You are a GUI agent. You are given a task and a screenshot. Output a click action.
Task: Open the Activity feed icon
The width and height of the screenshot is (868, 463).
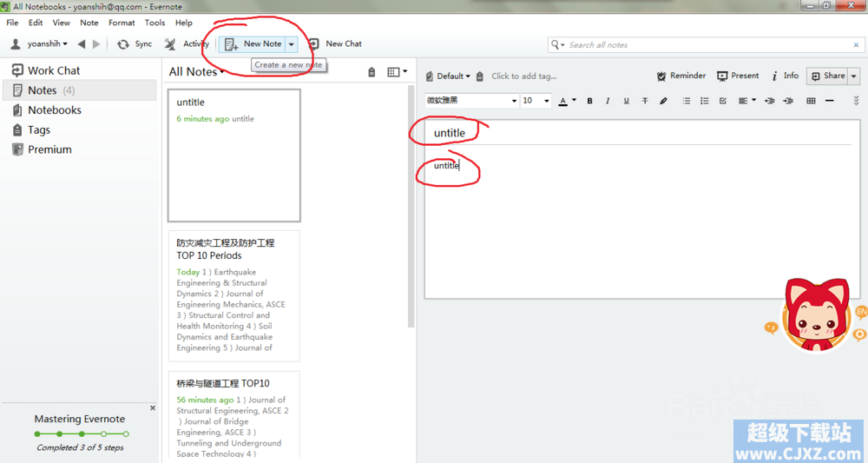tap(170, 43)
